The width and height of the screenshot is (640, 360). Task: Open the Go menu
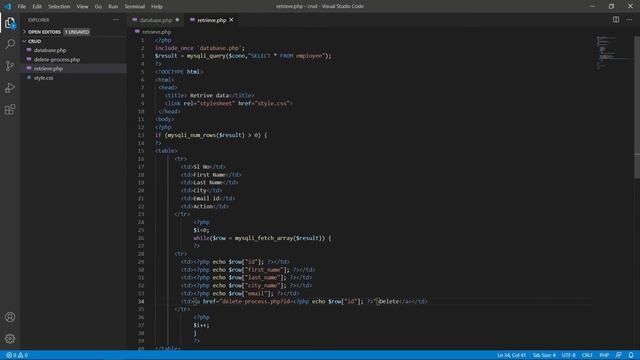[98, 7]
